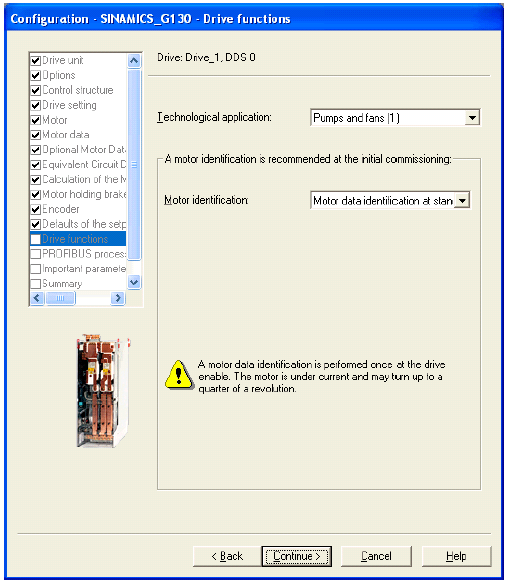
Task: Click the Technological application label
Action: (x=214, y=117)
